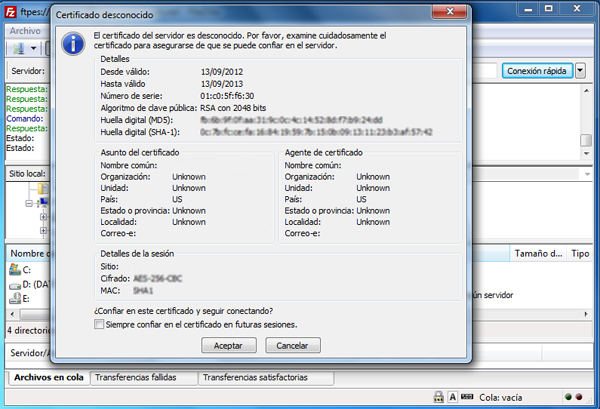This screenshot has width=600, height=409.
Task: Click the message log scroll down arrow
Action: pyautogui.click(x=586, y=154)
